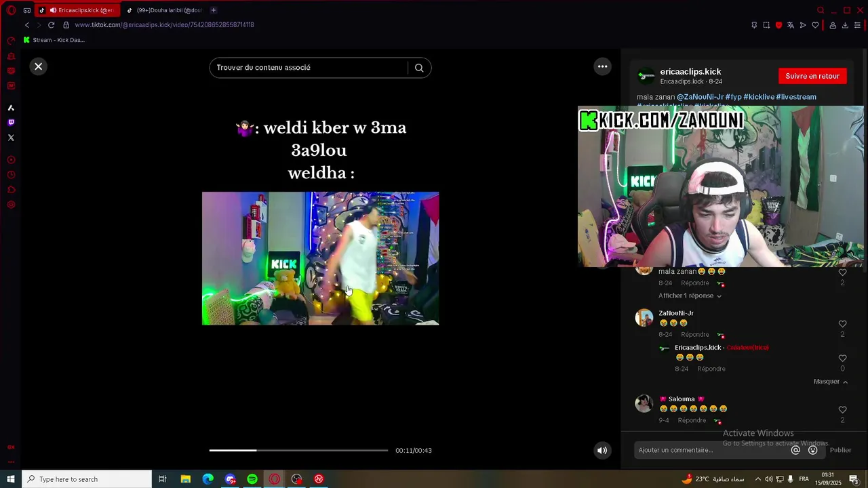Open Spotify from the taskbar

coord(252,479)
